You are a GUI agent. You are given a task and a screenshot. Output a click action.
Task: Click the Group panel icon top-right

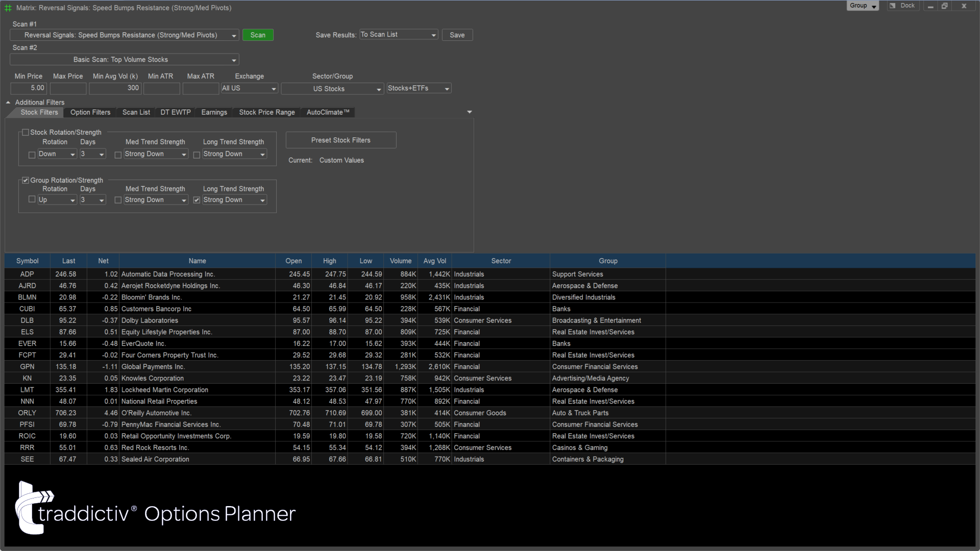pos(864,6)
